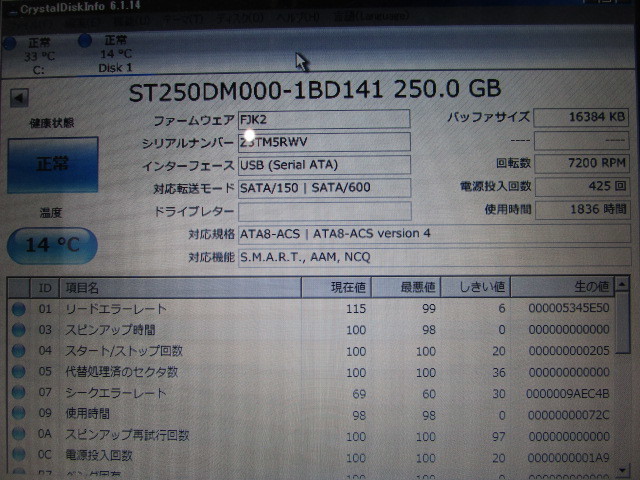Click current value 115 in row 01
The image size is (640, 480).
(x=356, y=309)
